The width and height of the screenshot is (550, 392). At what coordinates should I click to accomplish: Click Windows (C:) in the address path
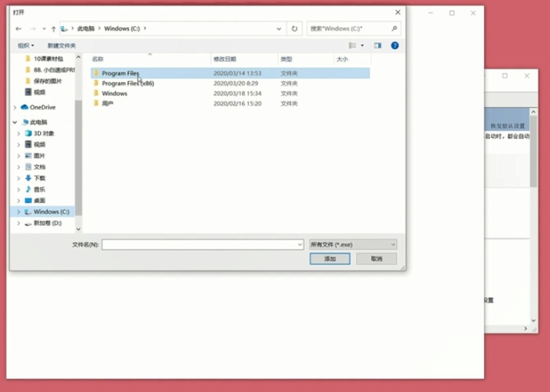(122, 29)
